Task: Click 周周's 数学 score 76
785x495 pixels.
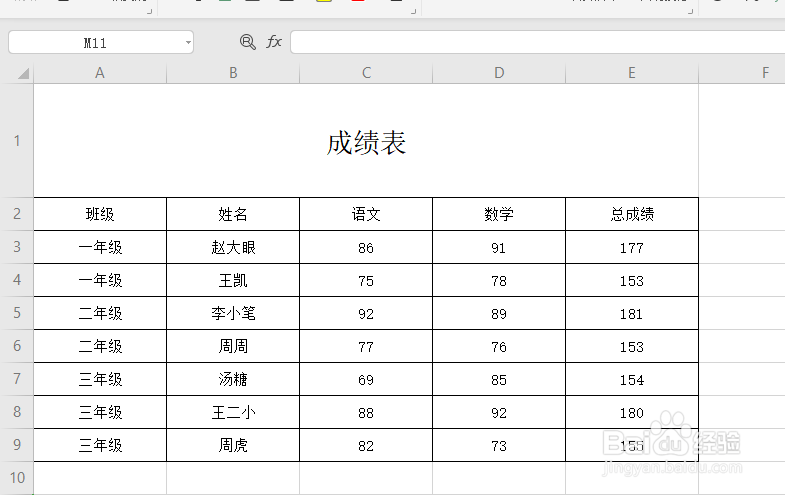Action: (x=499, y=346)
